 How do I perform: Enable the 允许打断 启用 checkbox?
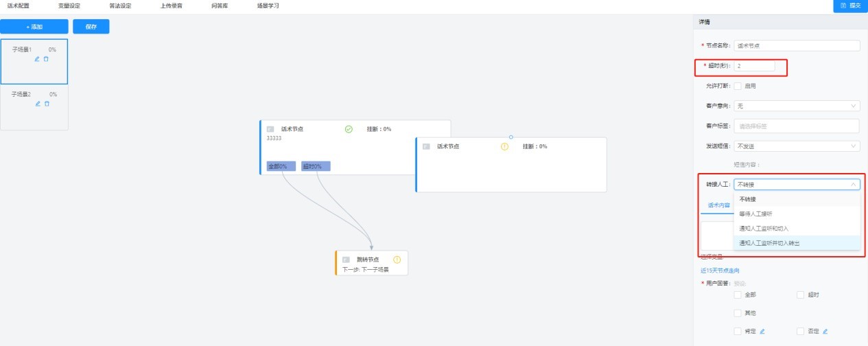(x=738, y=86)
